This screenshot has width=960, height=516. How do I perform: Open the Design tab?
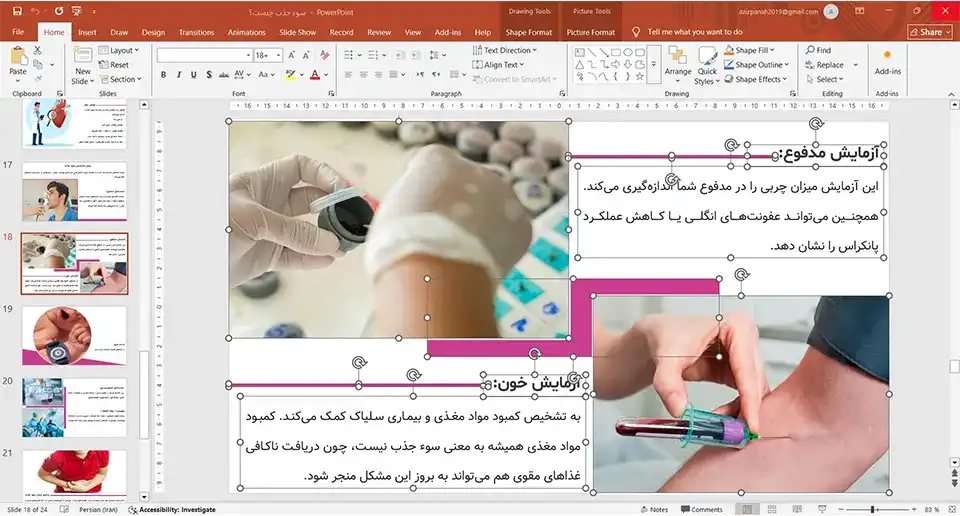point(153,32)
